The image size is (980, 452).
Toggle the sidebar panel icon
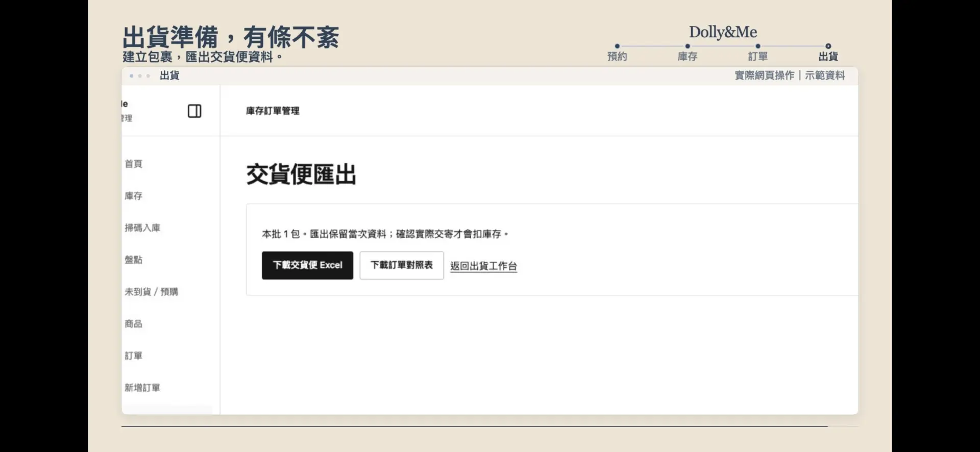(194, 111)
